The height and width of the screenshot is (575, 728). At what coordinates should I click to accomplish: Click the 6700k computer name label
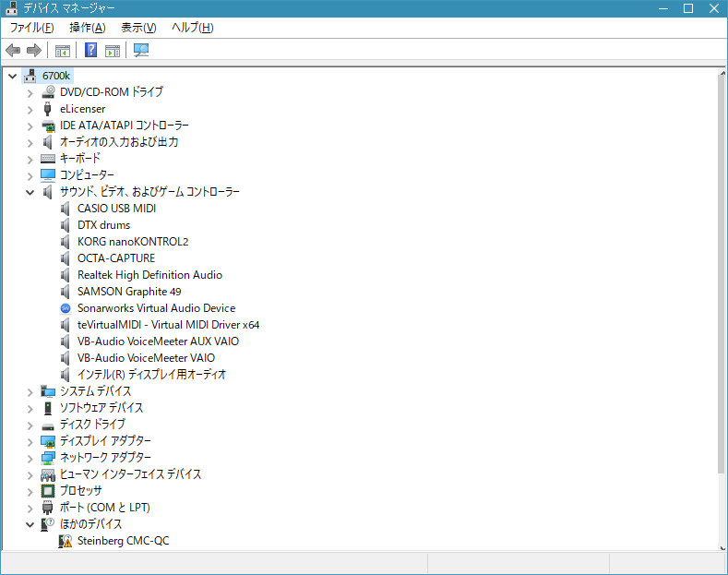click(x=56, y=76)
